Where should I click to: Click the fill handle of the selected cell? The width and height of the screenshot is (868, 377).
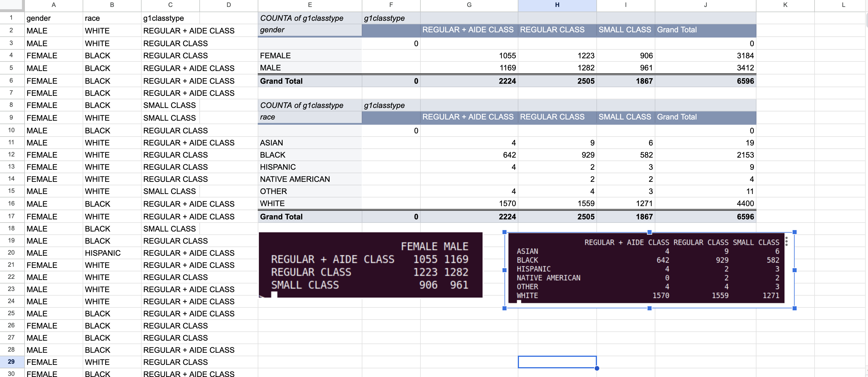point(597,368)
